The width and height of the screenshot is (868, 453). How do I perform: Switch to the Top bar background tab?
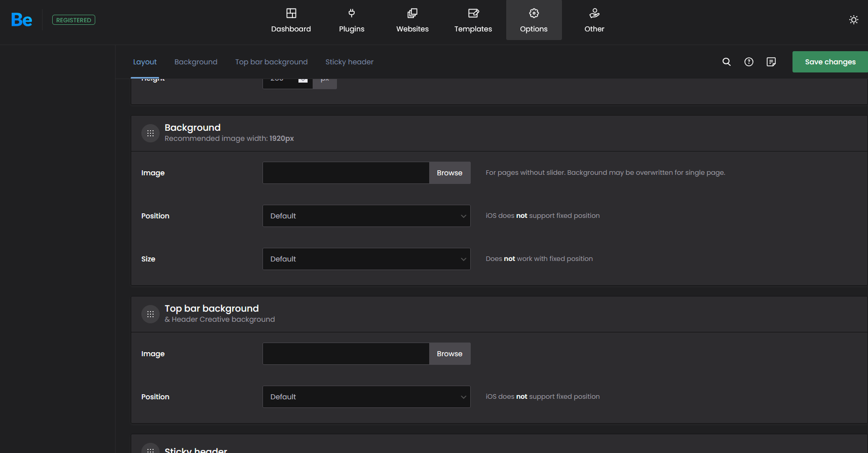(271, 62)
